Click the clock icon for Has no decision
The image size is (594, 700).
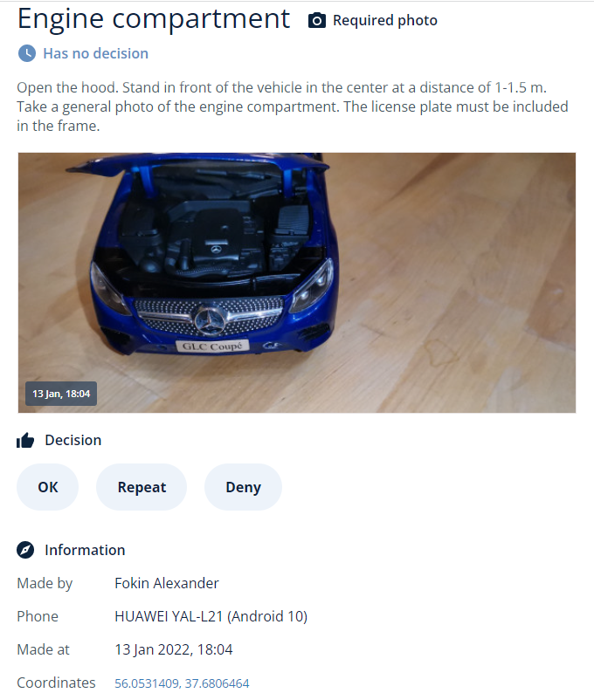point(27,53)
